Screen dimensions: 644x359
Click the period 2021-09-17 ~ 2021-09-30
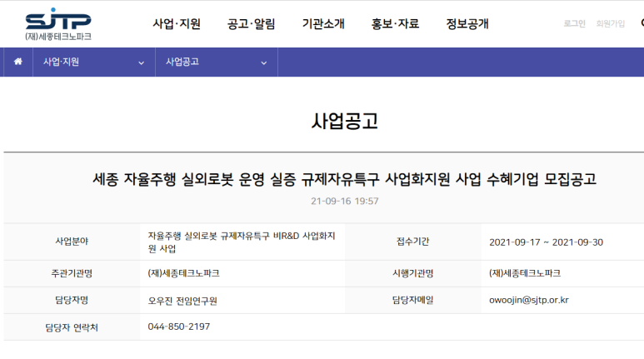[x=546, y=242]
